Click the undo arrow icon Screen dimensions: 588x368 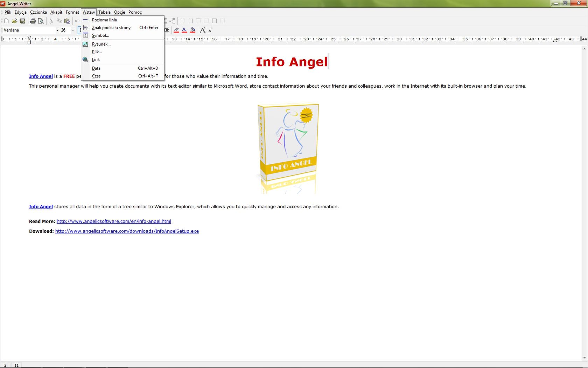pyautogui.click(x=77, y=21)
